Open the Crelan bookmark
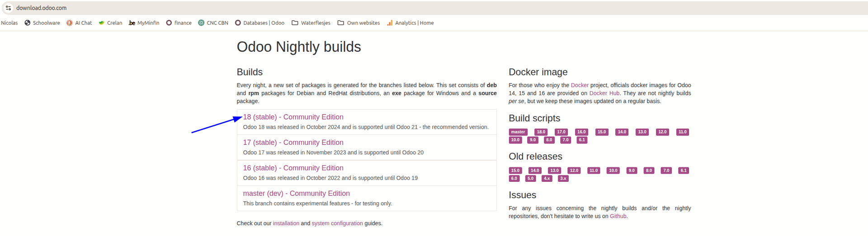Screen dimensions: 868x236 pos(110,23)
